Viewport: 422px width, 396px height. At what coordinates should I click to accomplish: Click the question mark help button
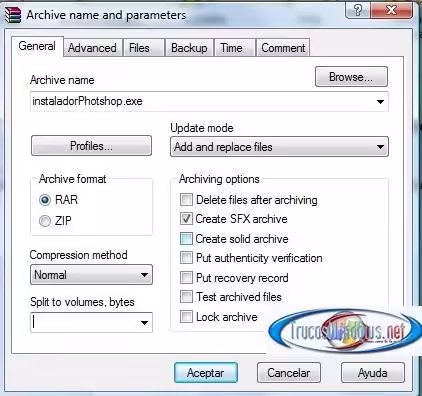tap(358, 10)
